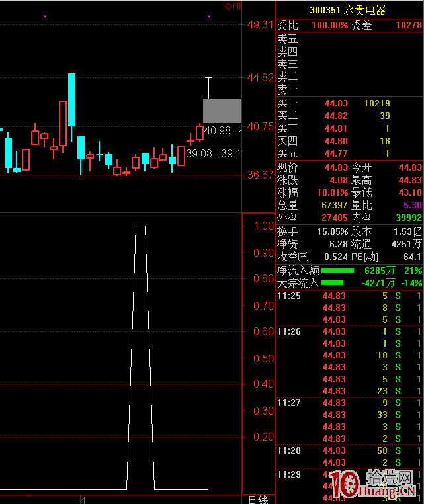Click the 11:27 tick time label

click(x=289, y=403)
